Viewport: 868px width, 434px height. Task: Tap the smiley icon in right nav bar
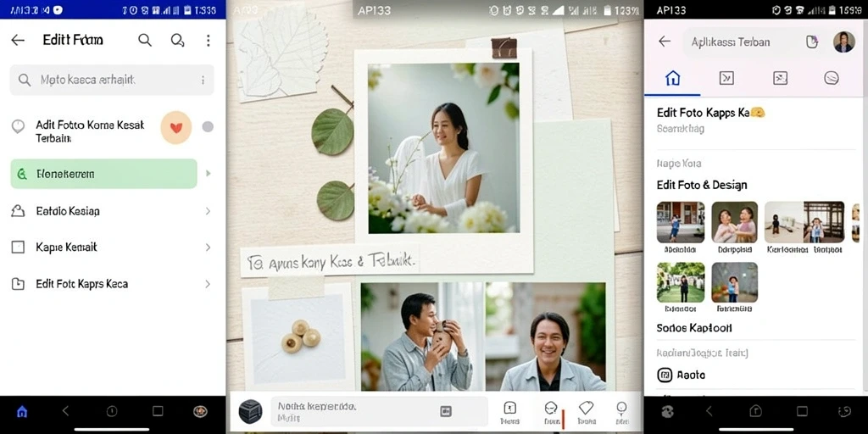tap(845, 411)
